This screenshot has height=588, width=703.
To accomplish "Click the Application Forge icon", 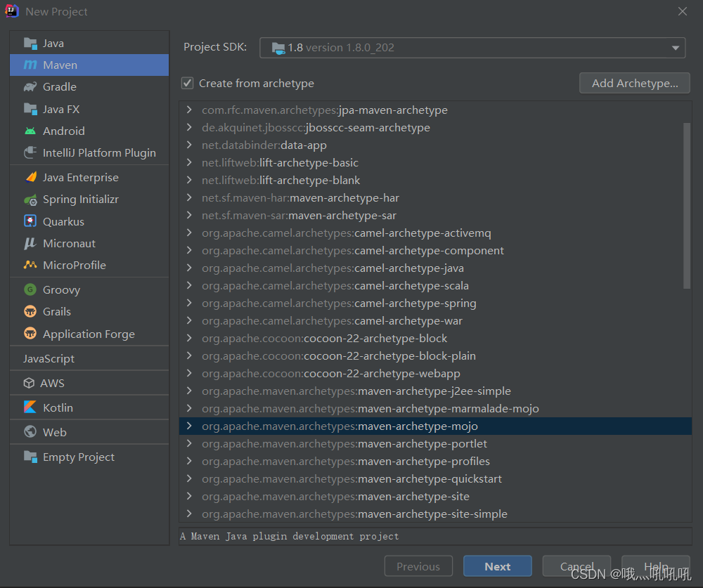I will click(30, 334).
